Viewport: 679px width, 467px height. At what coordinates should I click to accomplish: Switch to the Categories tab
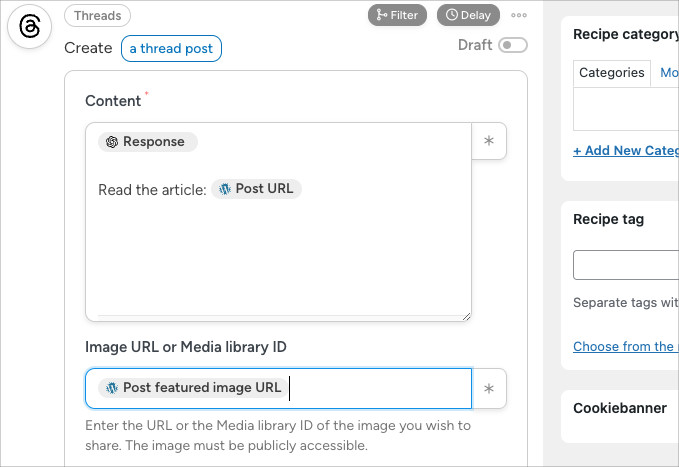point(611,73)
